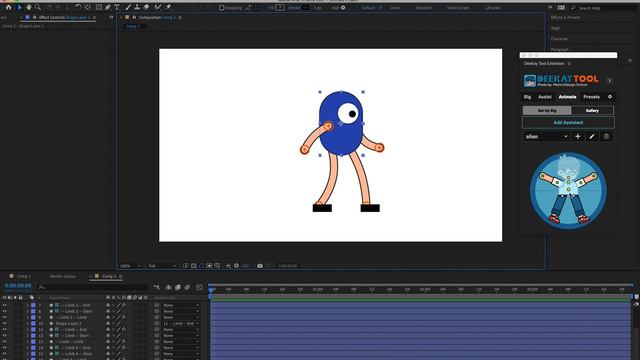Open the Graph Editor icon

tap(199, 287)
